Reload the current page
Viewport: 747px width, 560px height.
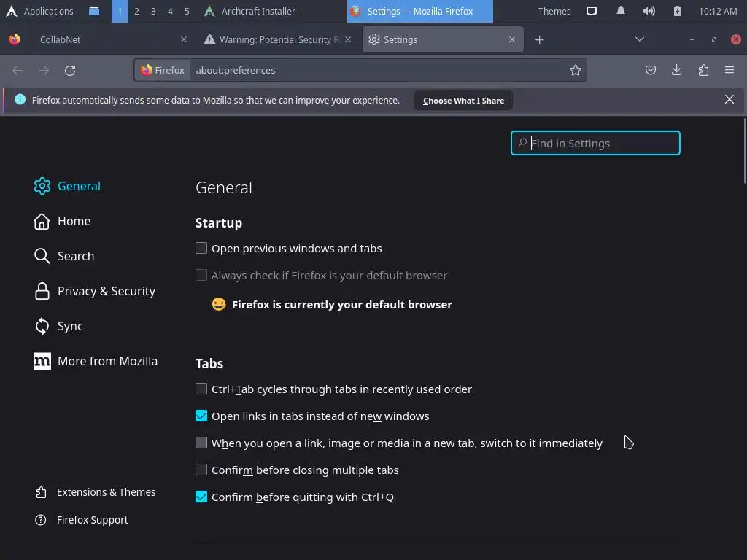point(70,70)
